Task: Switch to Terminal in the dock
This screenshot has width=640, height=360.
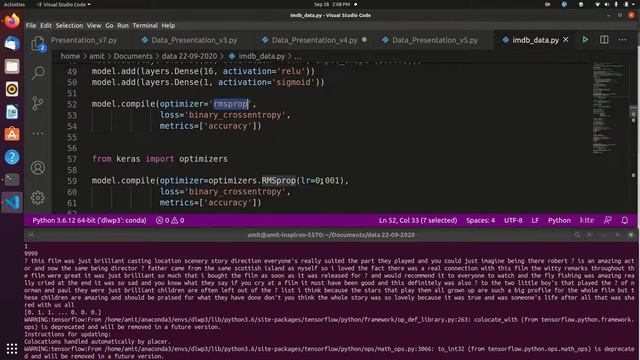Action: tap(12, 180)
